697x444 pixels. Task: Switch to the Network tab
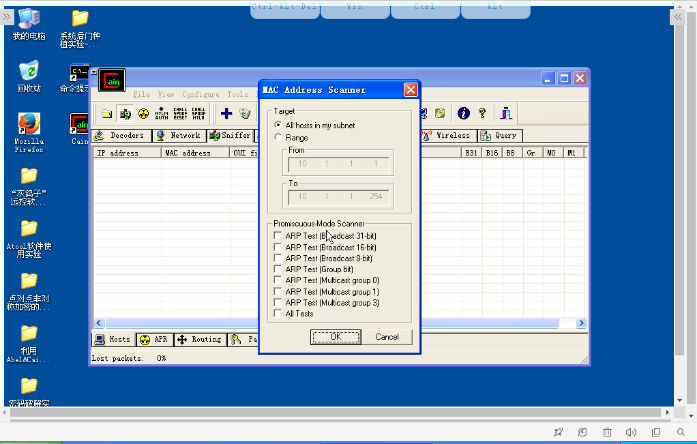click(179, 136)
